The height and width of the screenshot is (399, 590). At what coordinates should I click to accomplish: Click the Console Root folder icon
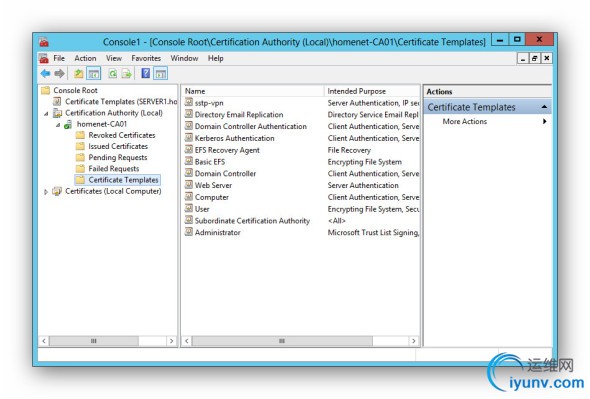point(46,90)
